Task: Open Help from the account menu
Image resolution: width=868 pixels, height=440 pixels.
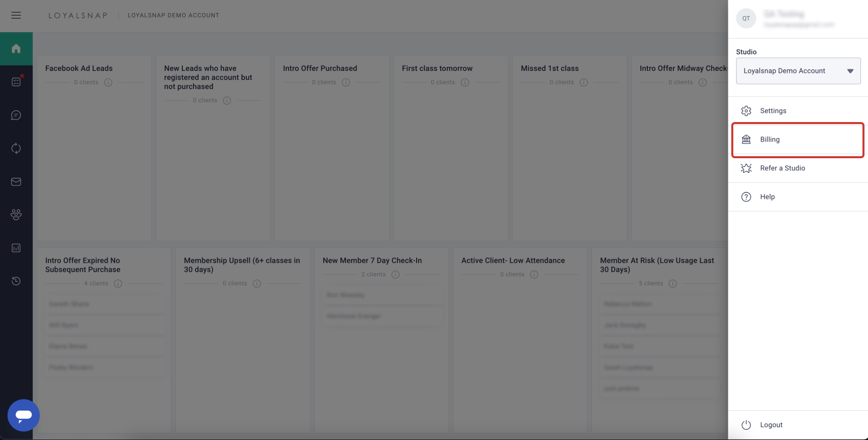Action: tap(767, 197)
